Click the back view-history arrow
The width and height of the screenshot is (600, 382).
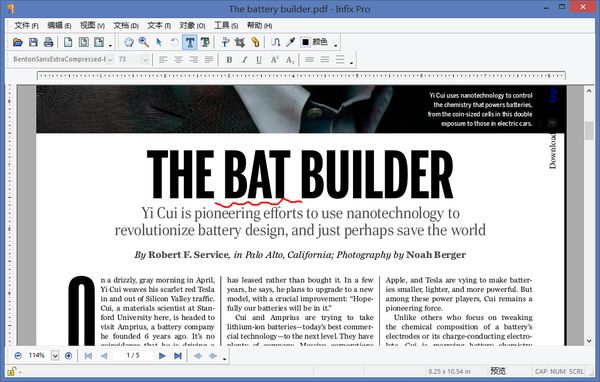[x=198, y=356]
